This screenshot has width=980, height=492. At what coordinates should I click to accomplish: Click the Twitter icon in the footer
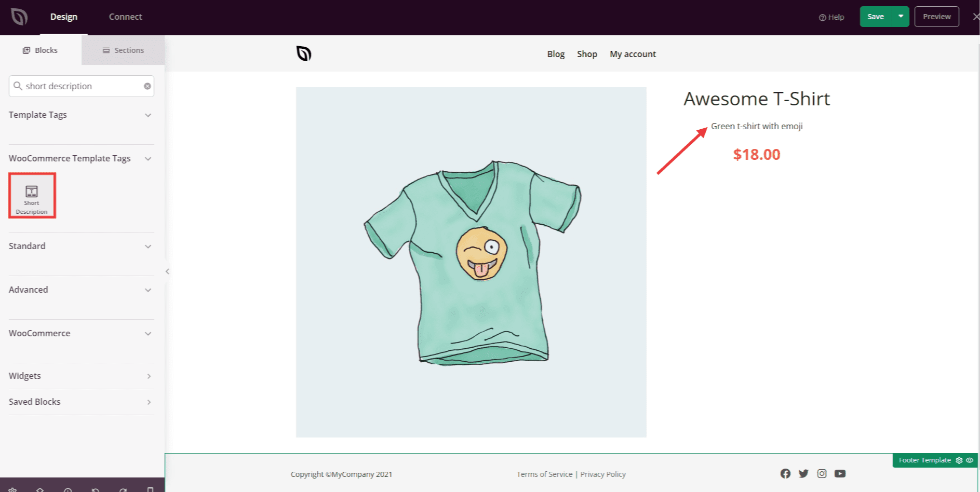pyautogui.click(x=803, y=473)
